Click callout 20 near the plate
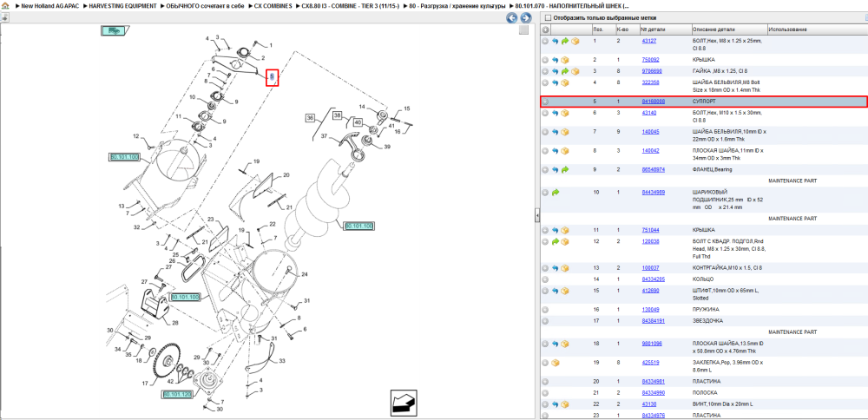 286,175
